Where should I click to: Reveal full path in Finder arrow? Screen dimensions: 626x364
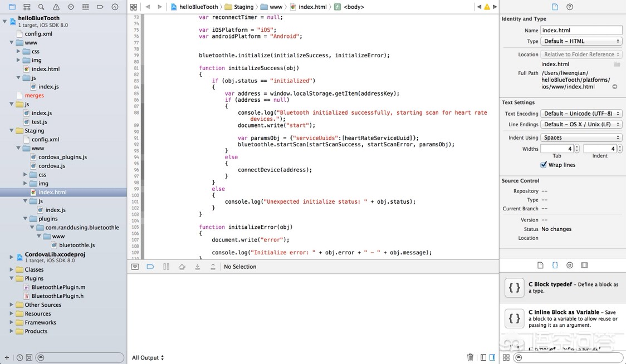(615, 87)
